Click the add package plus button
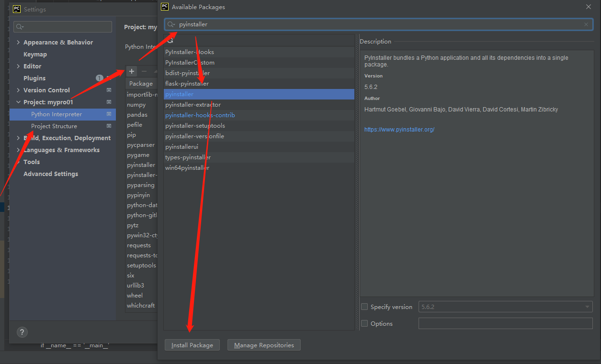 132,71
